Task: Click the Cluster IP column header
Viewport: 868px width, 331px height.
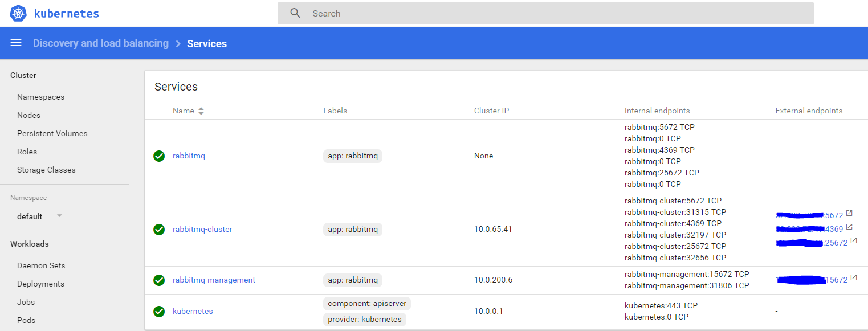Action: [491, 111]
